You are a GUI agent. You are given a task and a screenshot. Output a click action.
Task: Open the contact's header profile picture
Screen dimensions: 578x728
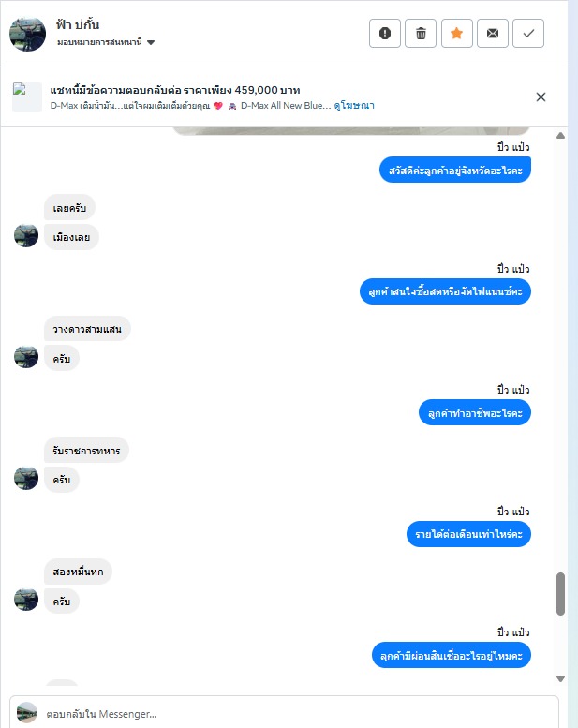point(27,34)
